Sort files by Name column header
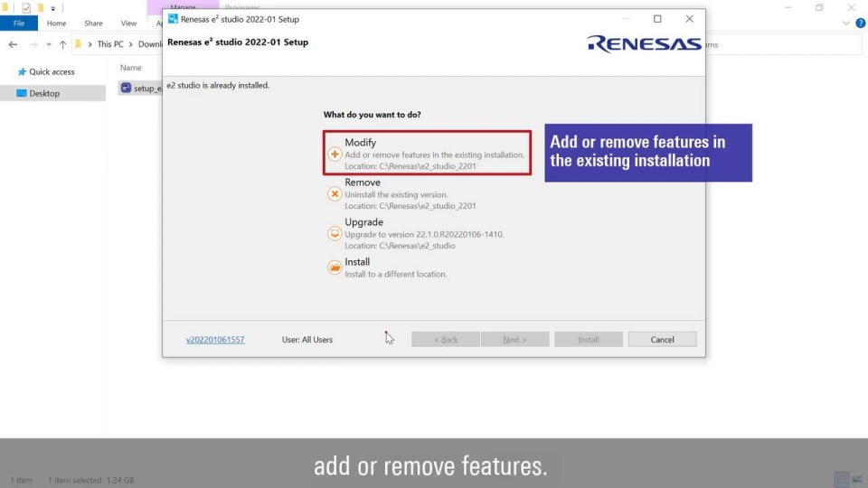868x488 pixels. 130,68
